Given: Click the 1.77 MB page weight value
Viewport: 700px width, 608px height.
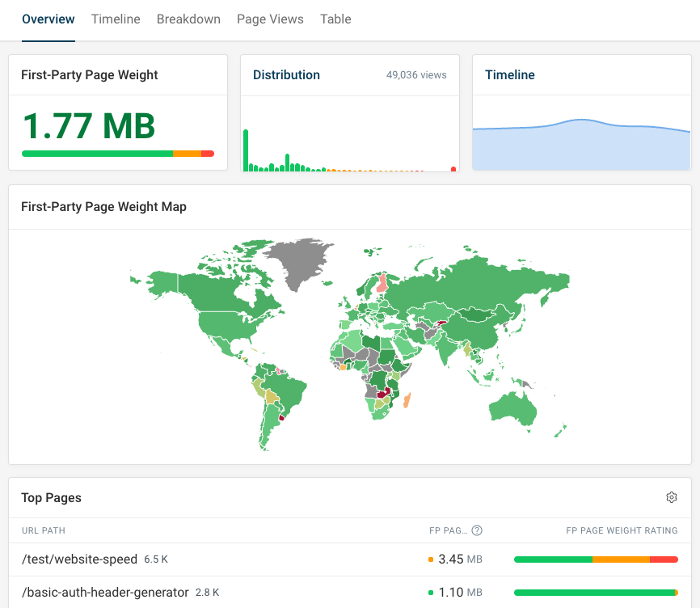Looking at the screenshot, I should click(89, 126).
